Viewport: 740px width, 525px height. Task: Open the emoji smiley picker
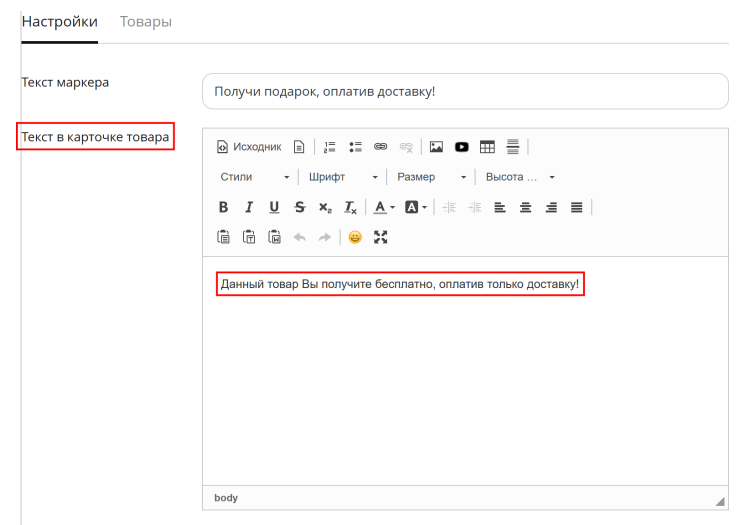[355, 237]
